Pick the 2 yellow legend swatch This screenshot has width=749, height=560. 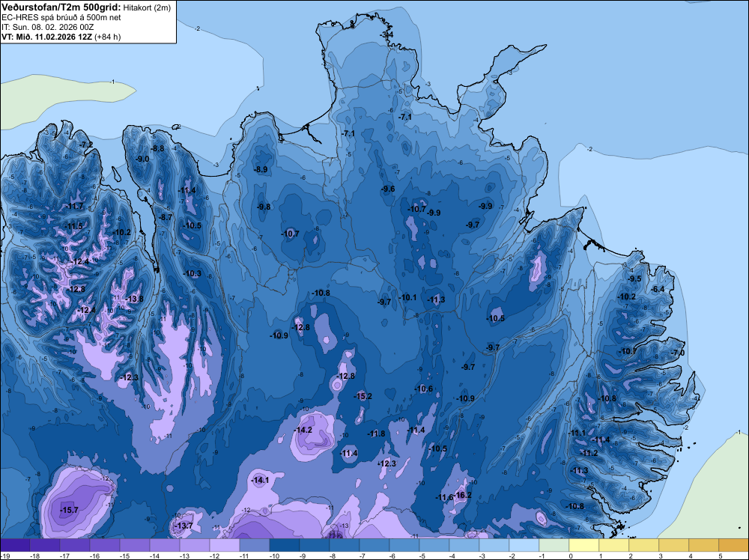[644, 545]
